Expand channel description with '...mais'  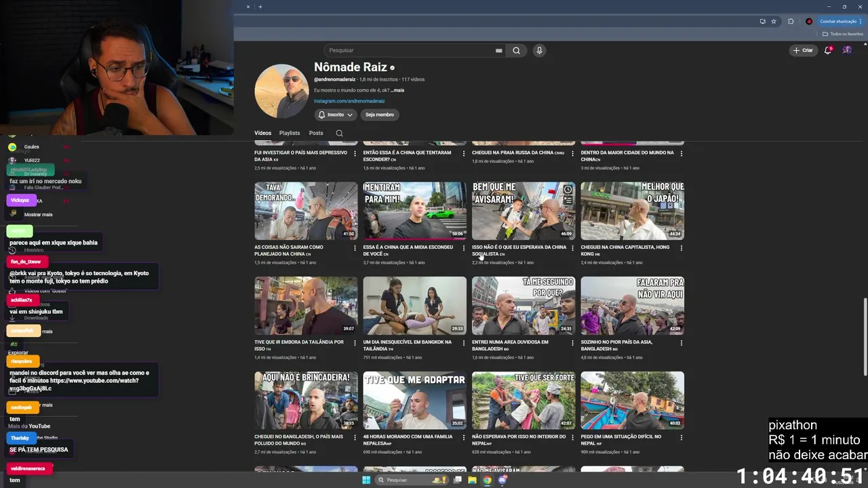coord(397,90)
